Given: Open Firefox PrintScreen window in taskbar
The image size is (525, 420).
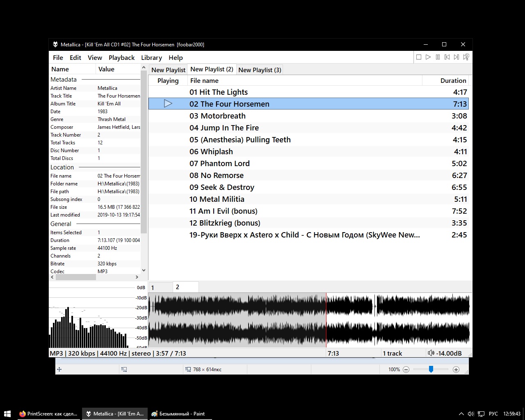Looking at the screenshot, I should (48, 414).
